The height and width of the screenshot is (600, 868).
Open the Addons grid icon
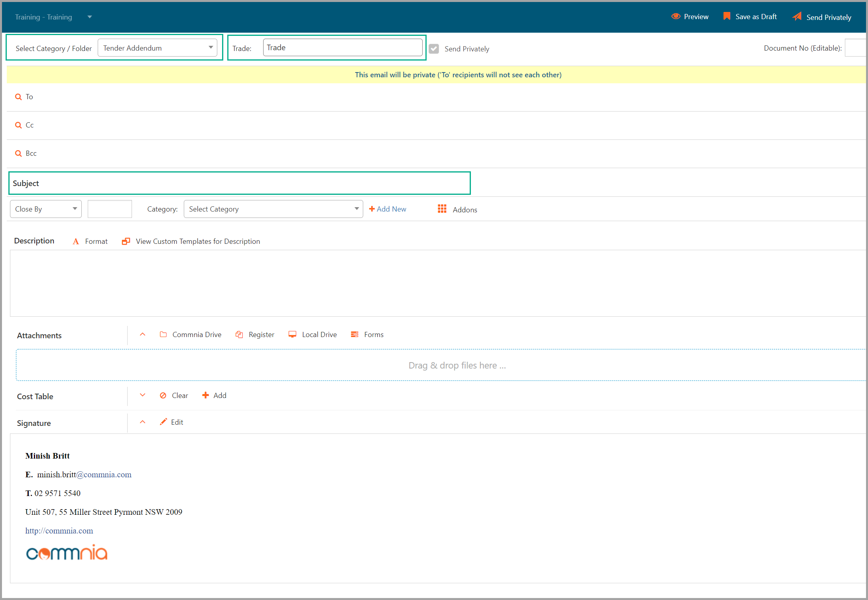[442, 209]
